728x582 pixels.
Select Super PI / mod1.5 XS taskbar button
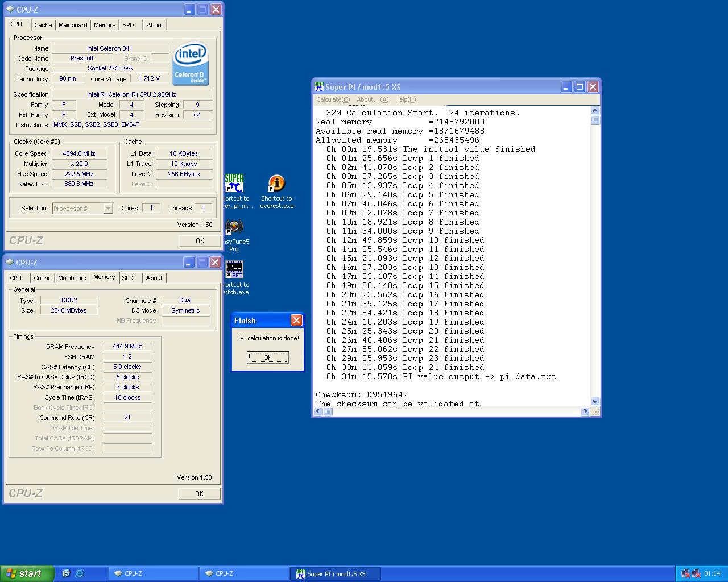(336, 574)
